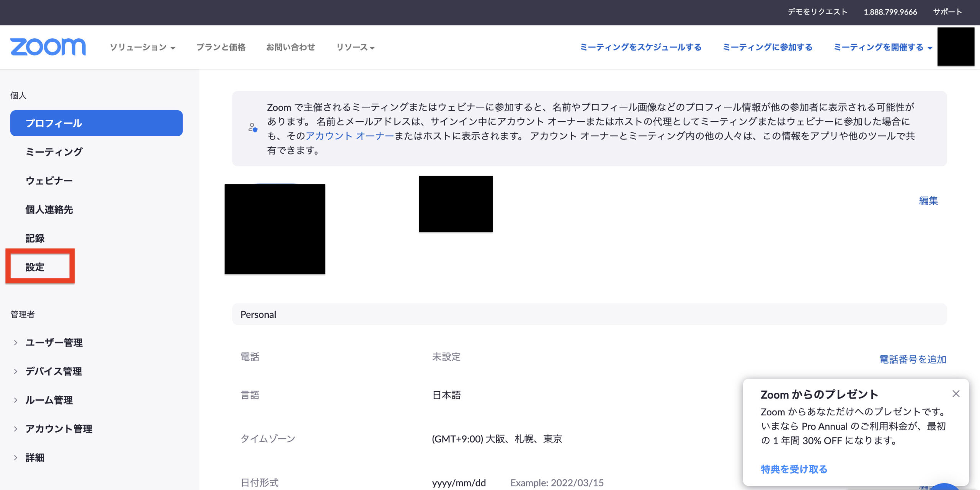Click the profile picture thumbnail

pos(275,229)
